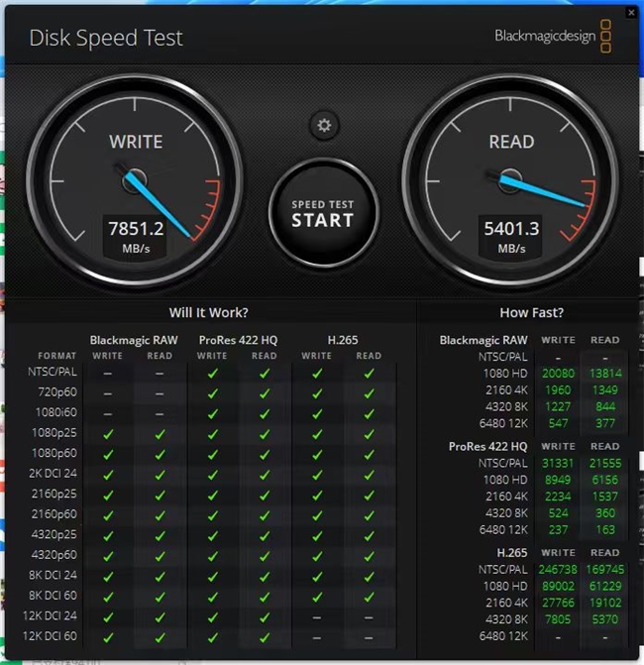644x665 pixels.
Task: Click the Blackmagic RAW read checkmark for 1080p60
Action: pyautogui.click(x=160, y=455)
